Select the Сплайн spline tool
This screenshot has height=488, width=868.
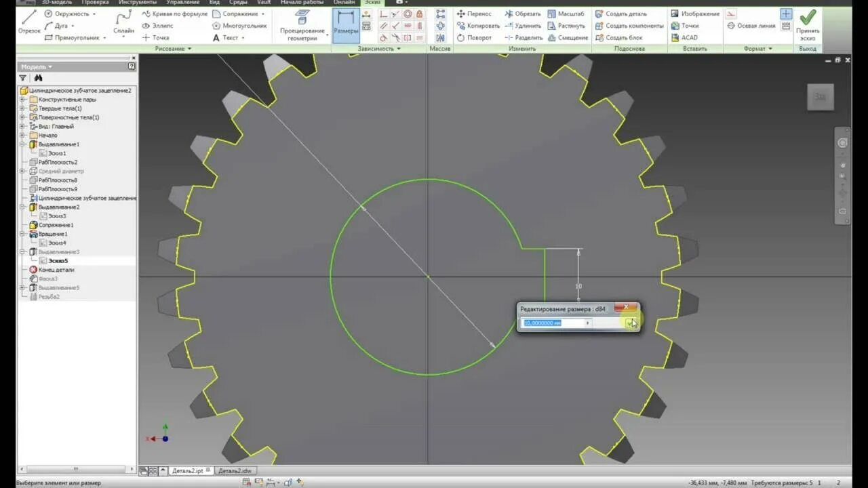[x=123, y=22]
